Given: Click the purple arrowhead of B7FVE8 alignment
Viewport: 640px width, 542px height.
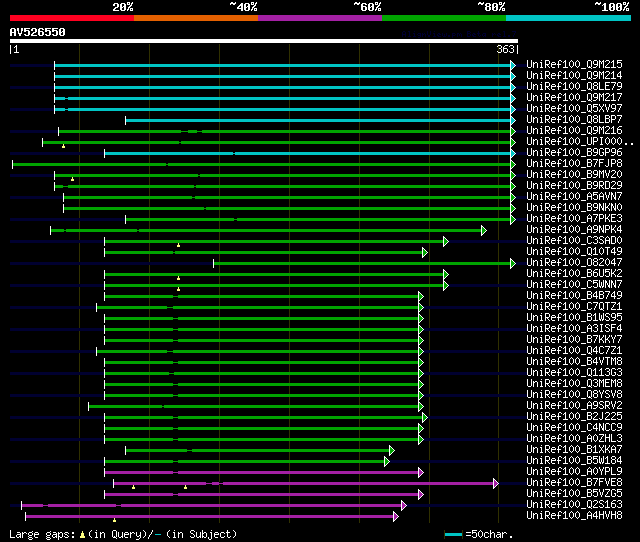Looking at the screenshot, I should pos(496,484).
